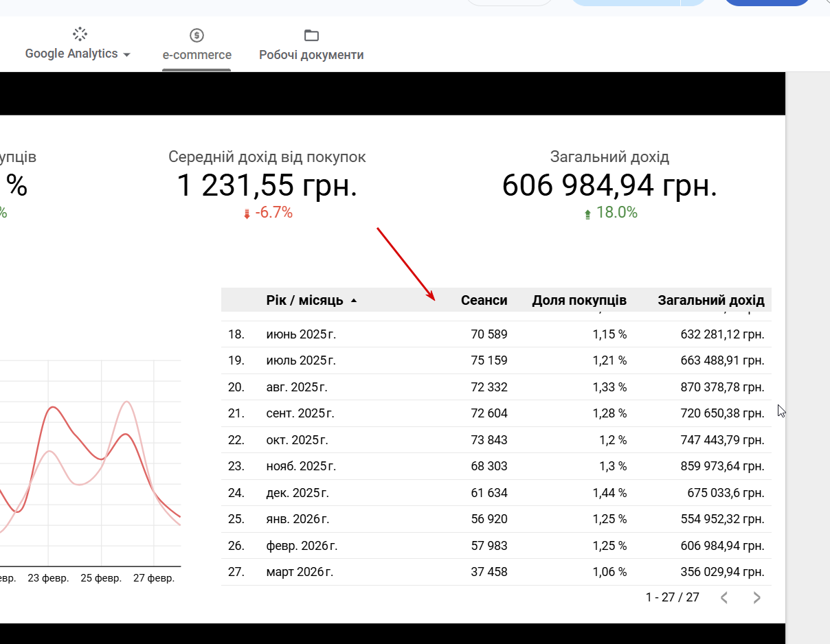Click the Рік / місяць column header
The image size is (830, 644).
coord(304,300)
